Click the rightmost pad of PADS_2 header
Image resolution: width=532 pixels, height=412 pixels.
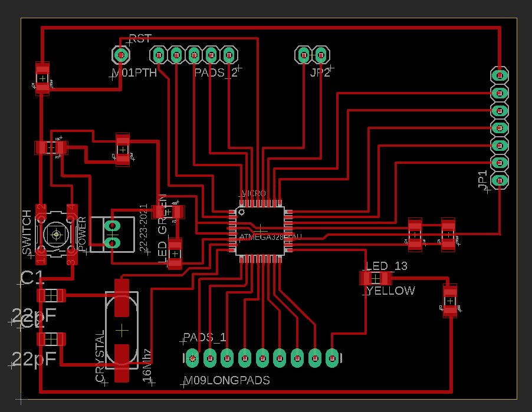point(229,55)
